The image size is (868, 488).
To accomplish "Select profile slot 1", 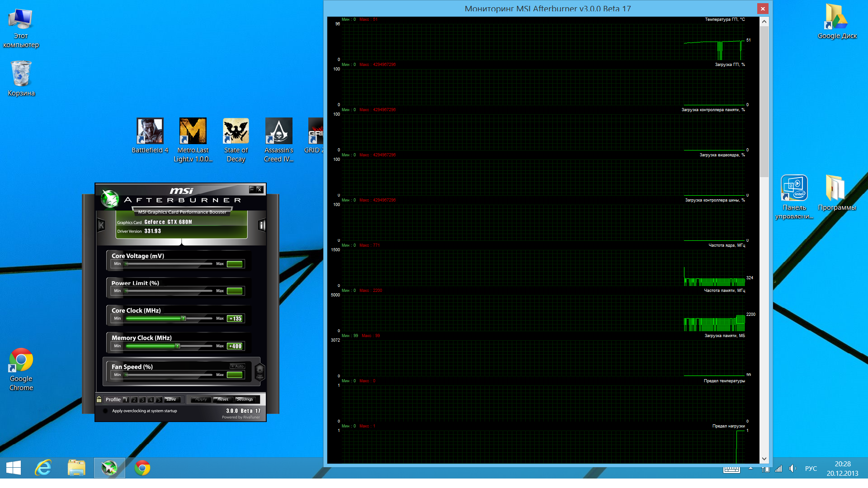I will point(126,399).
